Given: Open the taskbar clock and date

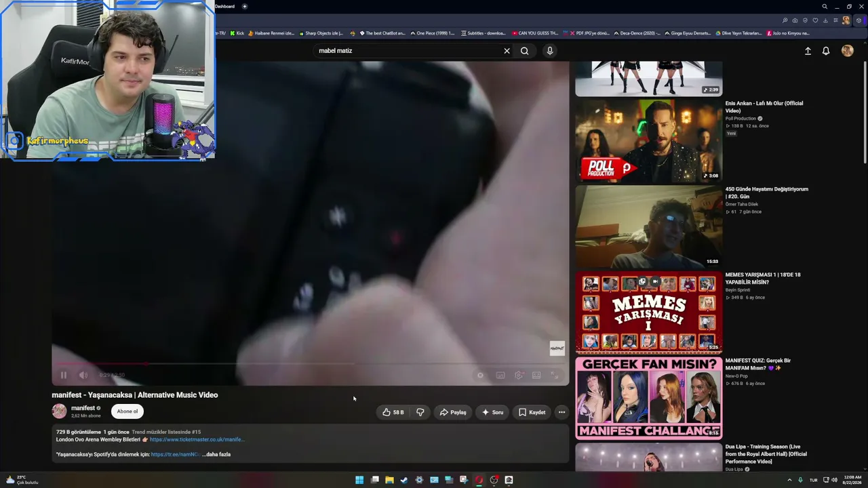Looking at the screenshot, I should (x=852, y=480).
